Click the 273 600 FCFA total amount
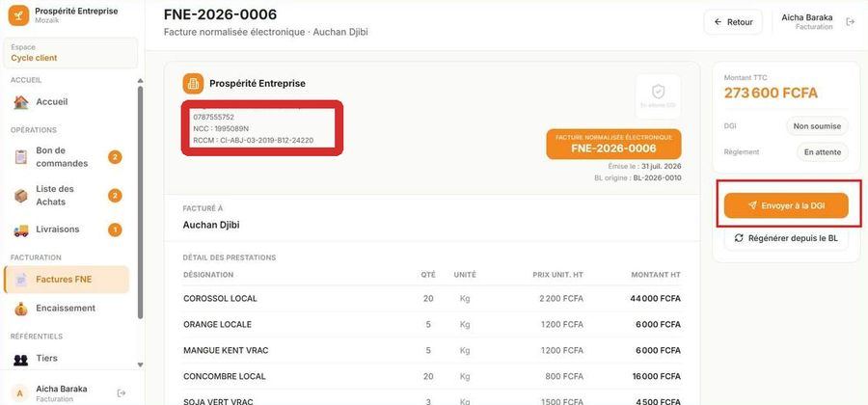This screenshot has width=868, height=405. (771, 93)
